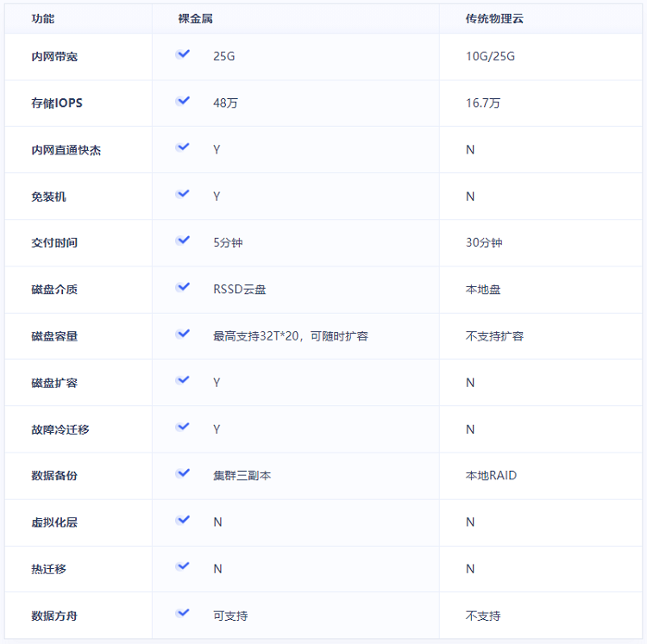Select the 30分钟 delivery time value
The width and height of the screenshot is (647, 644).
484,242
